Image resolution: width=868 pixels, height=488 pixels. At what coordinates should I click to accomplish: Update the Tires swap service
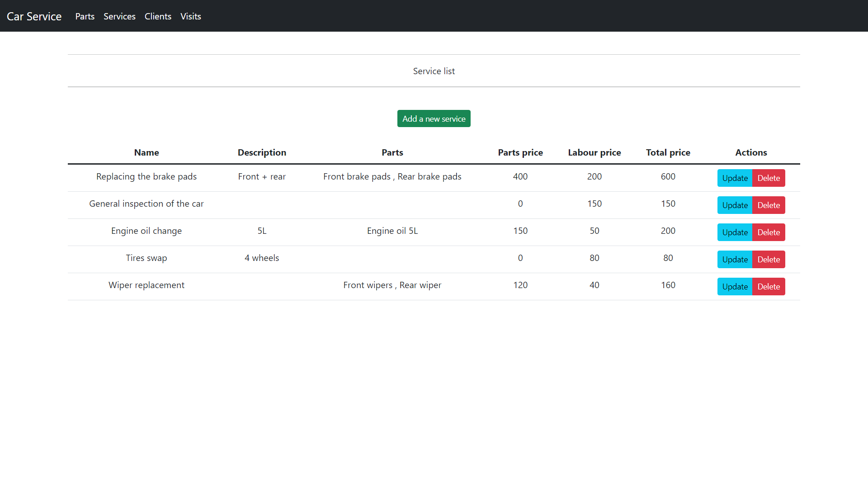click(734, 259)
